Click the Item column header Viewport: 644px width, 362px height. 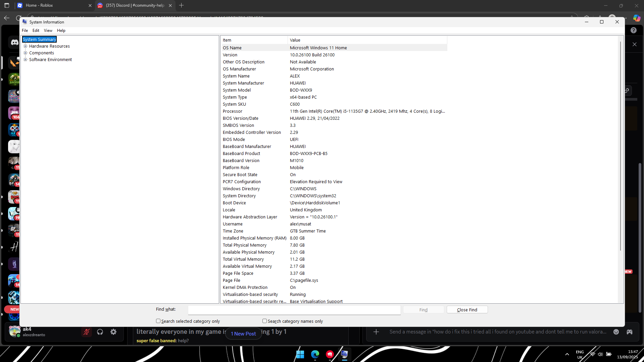click(x=254, y=40)
